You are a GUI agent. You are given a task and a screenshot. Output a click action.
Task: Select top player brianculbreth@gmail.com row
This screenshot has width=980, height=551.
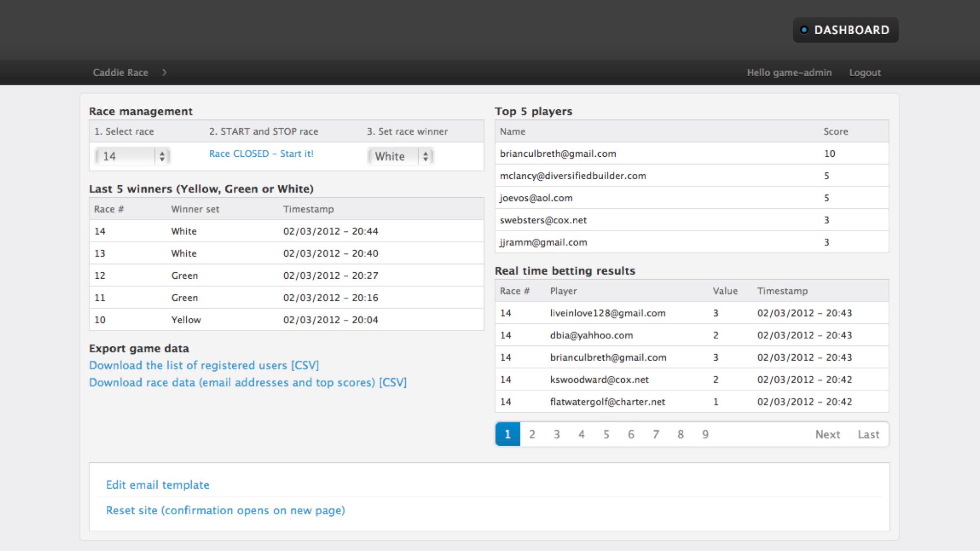click(558, 154)
